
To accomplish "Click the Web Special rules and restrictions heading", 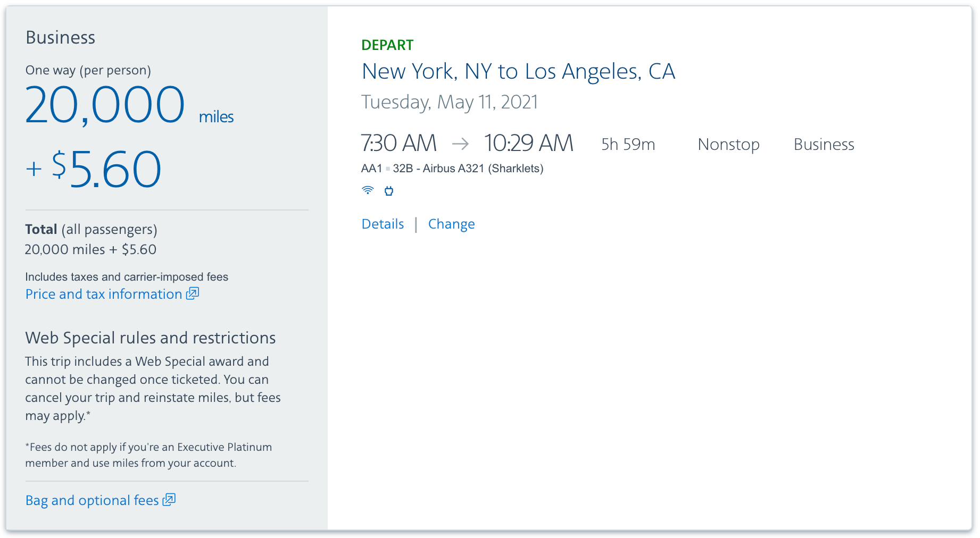I will pos(151,338).
